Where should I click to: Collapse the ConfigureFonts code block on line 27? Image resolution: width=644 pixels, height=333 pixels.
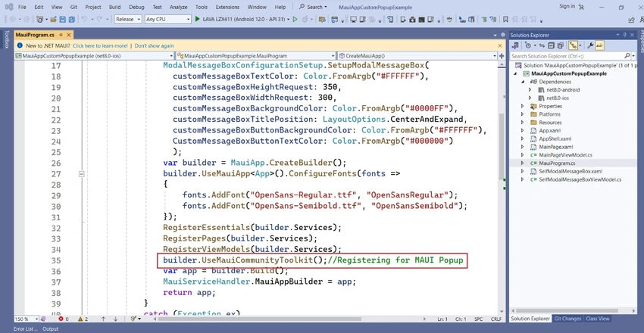pos(81,174)
